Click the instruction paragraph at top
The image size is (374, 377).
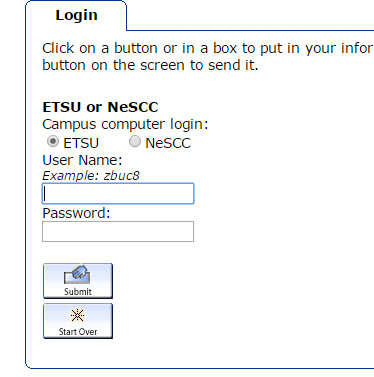(207, 57)
